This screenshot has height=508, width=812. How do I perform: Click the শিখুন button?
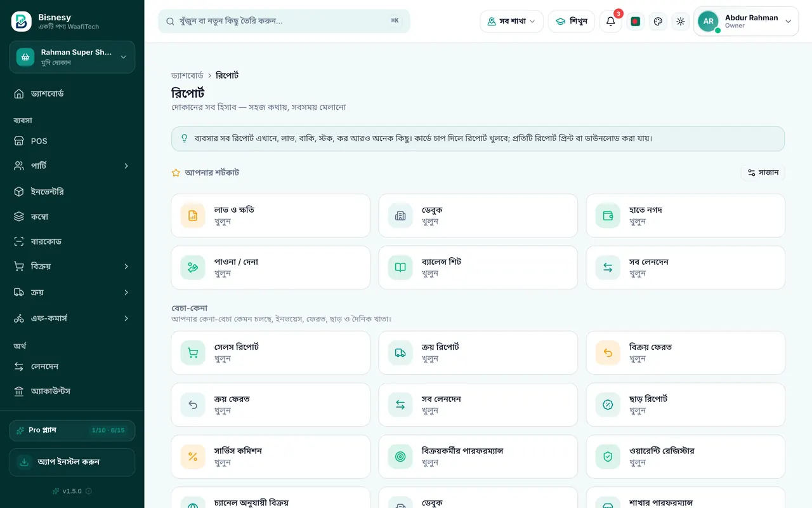point(572,22)
